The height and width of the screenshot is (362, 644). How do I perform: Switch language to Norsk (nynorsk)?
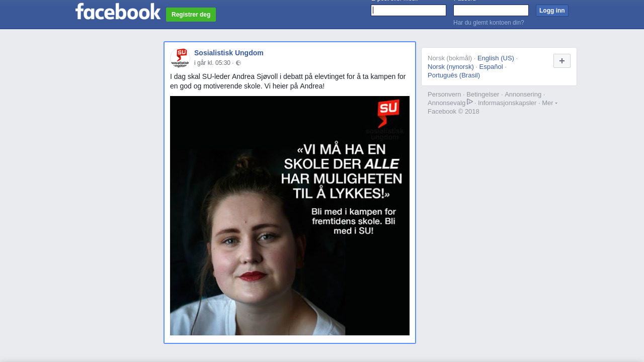(450, 67)
